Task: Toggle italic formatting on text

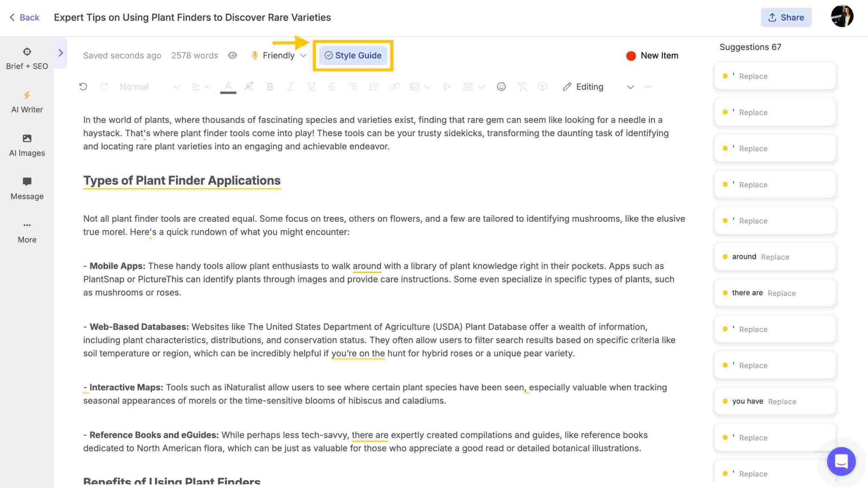Action: coord(290,86)
